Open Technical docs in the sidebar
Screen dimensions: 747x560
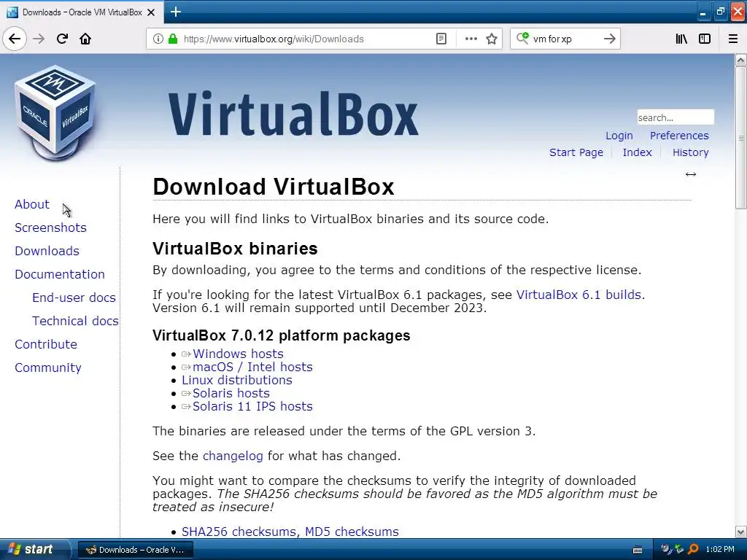click(x=75, y=321)
